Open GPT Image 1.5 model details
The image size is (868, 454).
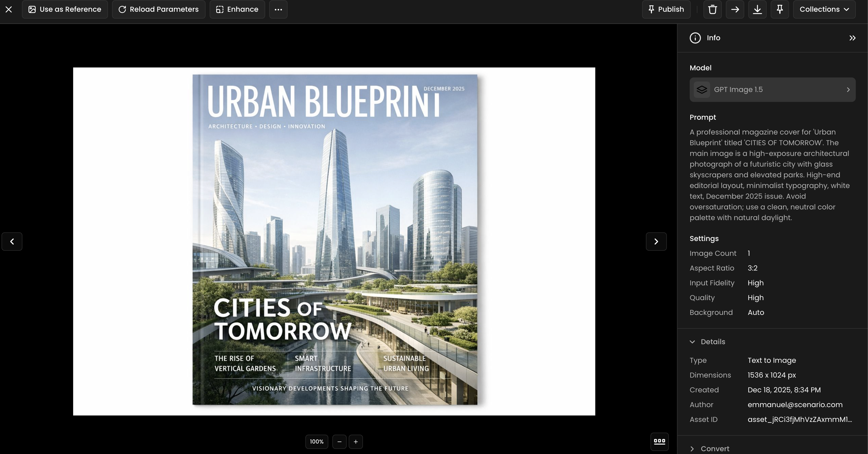(x=772, y=90)
